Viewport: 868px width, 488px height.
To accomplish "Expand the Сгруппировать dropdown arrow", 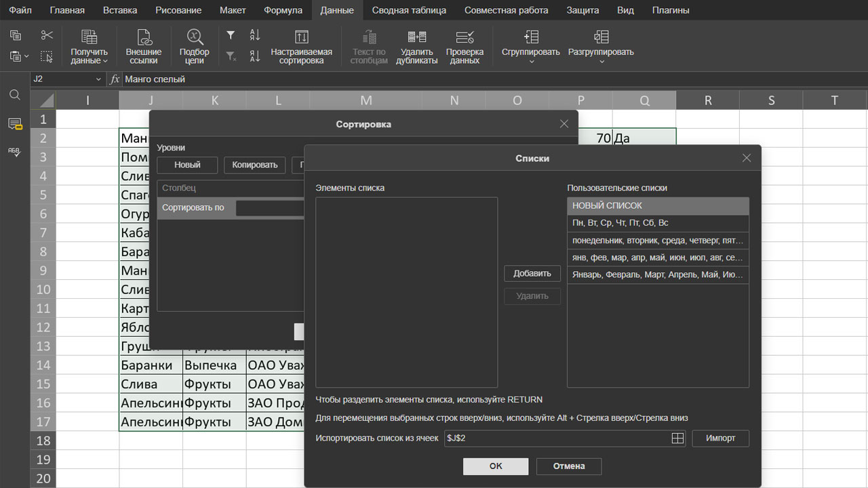I will pos(531,62).
